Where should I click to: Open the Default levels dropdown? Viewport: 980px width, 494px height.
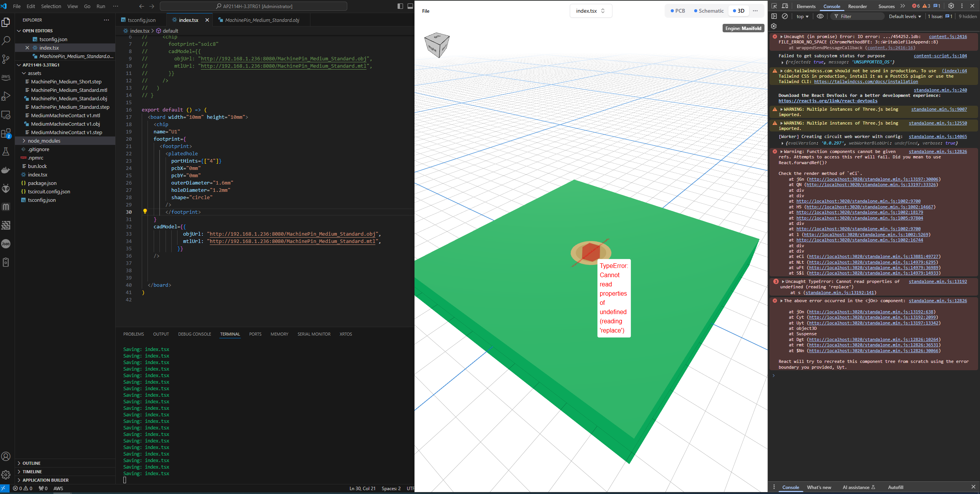coord(905,16)
